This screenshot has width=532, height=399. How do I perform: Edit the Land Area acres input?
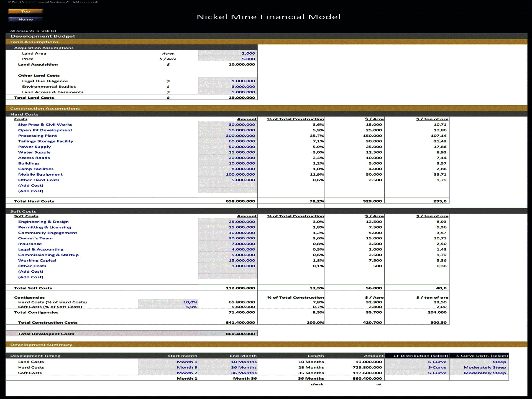227,53
